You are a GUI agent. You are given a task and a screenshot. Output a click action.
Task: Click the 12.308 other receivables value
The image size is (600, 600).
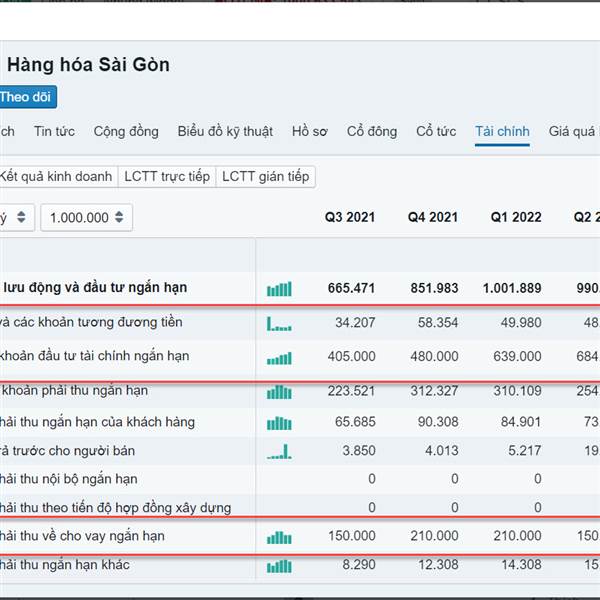pos(438,565)
